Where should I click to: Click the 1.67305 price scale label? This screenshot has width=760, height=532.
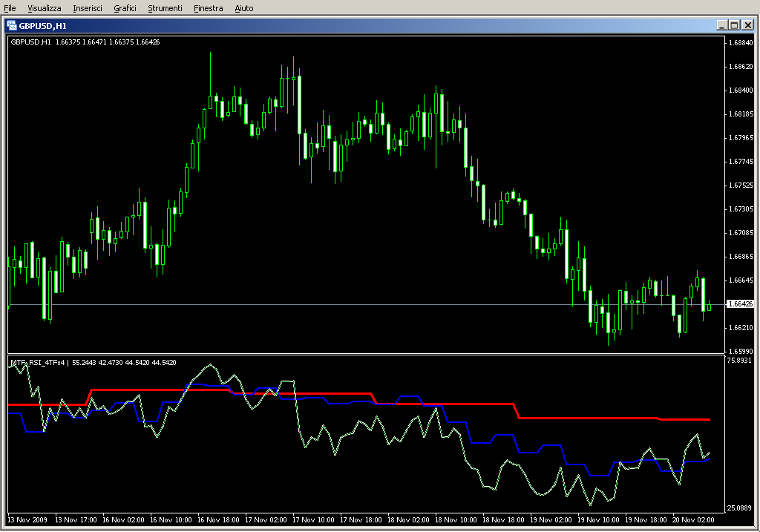[x=741, y=208]
